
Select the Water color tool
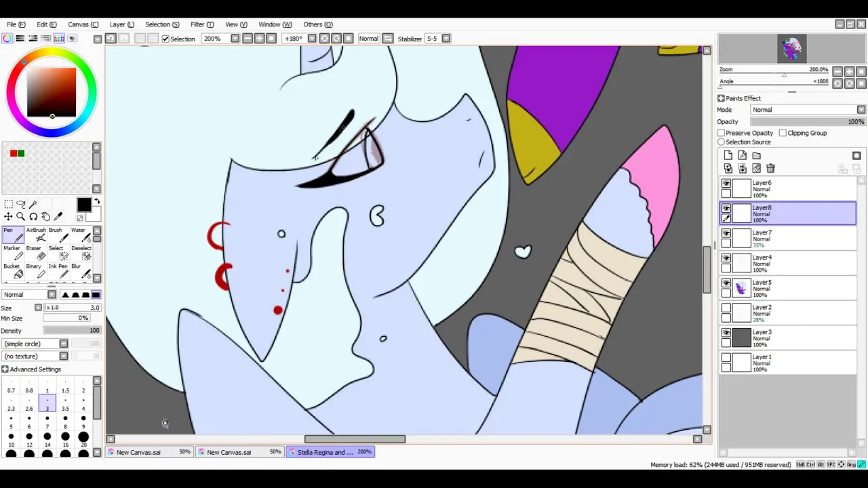[80, 235]
